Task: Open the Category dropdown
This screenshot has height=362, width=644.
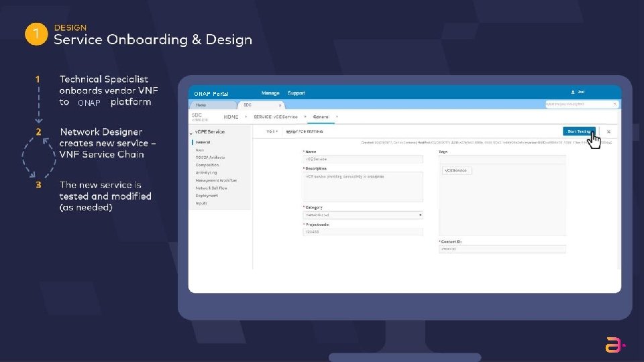Action: (363, 215)
